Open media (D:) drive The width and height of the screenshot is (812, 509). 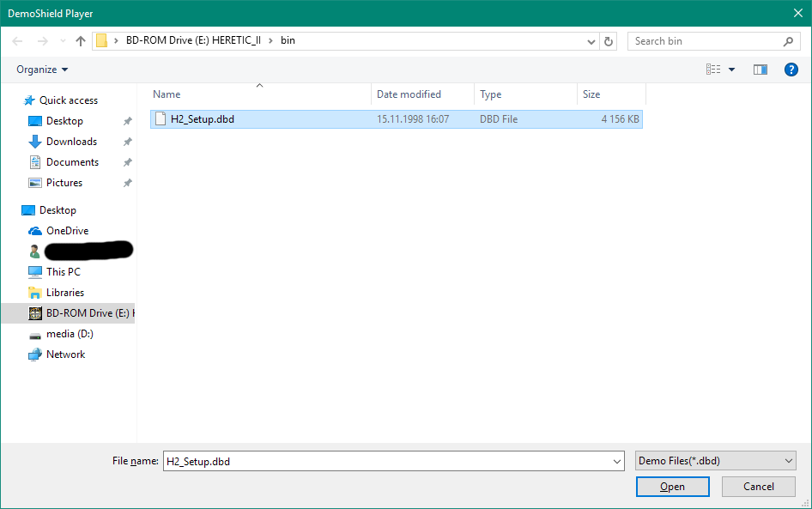pyautogui.click(x=70, y=334)
